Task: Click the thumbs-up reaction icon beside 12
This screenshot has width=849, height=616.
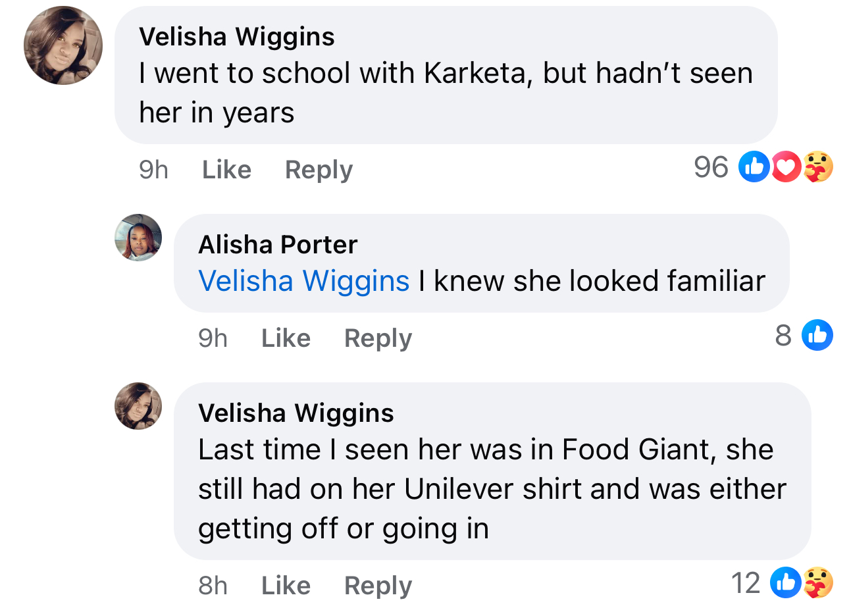Action: [x=786, y=582]
